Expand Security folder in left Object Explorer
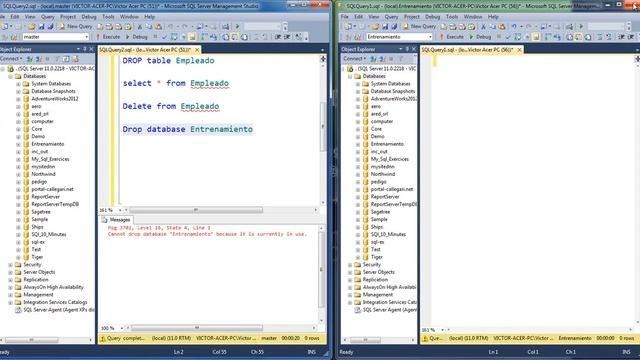This screenshot has height=360, width=640. (11, 265)
